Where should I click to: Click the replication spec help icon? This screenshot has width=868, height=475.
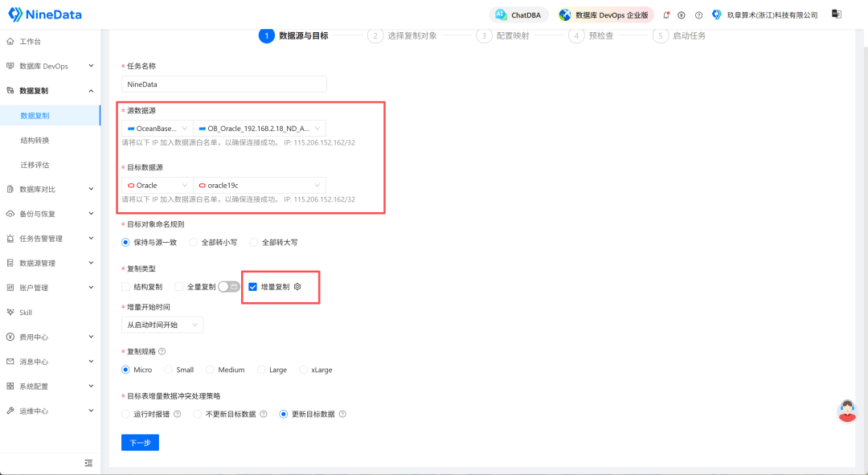[x=162, y=351]
